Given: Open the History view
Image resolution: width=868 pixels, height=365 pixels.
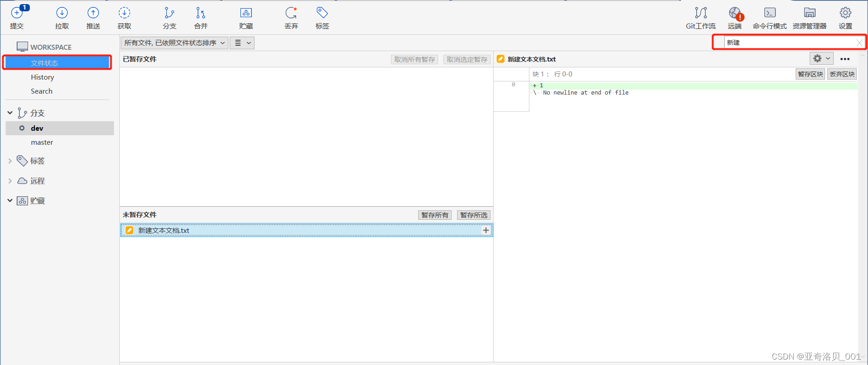Looking at the screenshot, I should tap(42, 77).
